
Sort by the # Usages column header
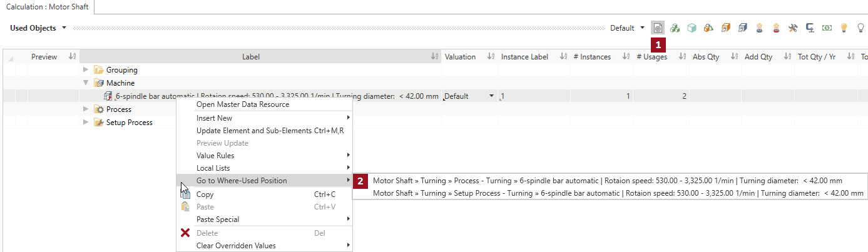point(651,57)
